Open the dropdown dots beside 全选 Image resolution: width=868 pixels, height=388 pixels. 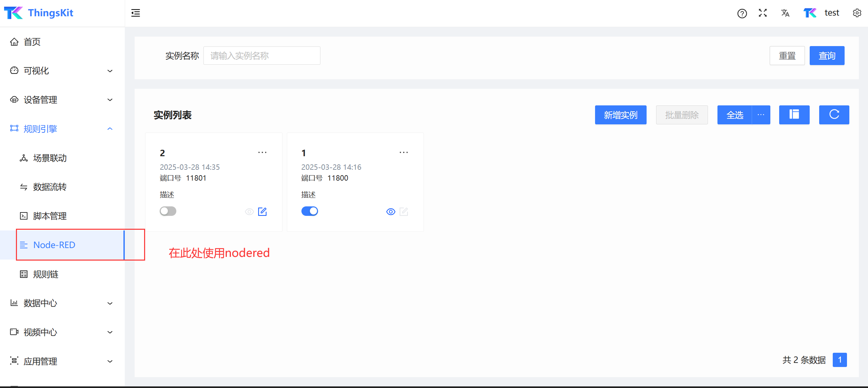(x=761, y=115)
